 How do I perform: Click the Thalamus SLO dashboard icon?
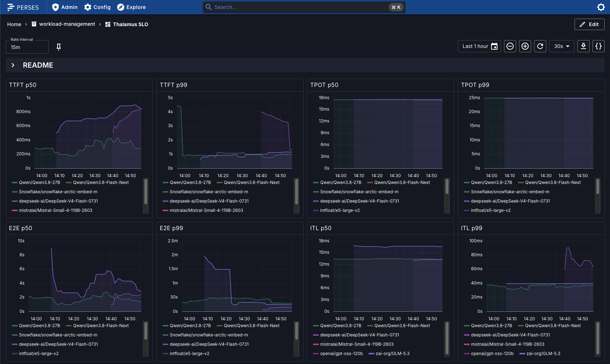coord(108,24)
